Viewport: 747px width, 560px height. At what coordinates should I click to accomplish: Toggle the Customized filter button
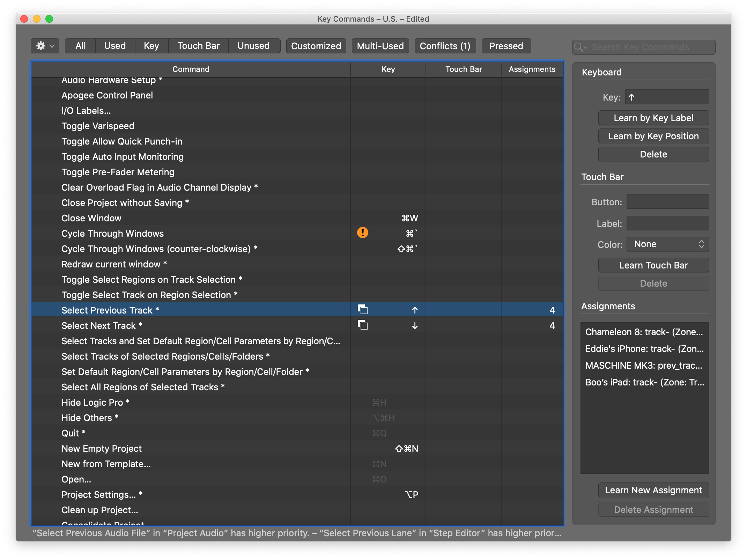(x=316, y=46)
